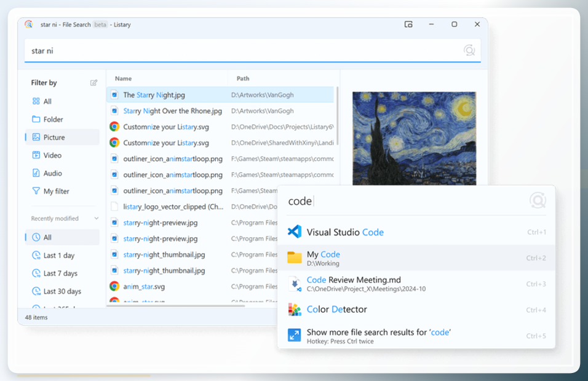This screenshot has height=381, width=588.
Task: Click the results list vertical scrollbar
Action: 338,116
